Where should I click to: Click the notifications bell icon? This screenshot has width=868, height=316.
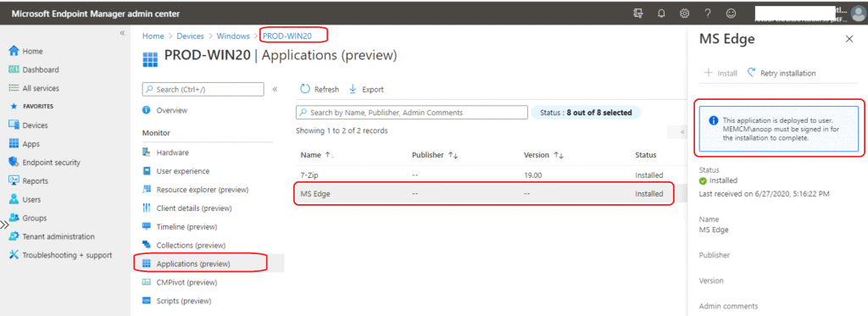[x=661, y=14]
